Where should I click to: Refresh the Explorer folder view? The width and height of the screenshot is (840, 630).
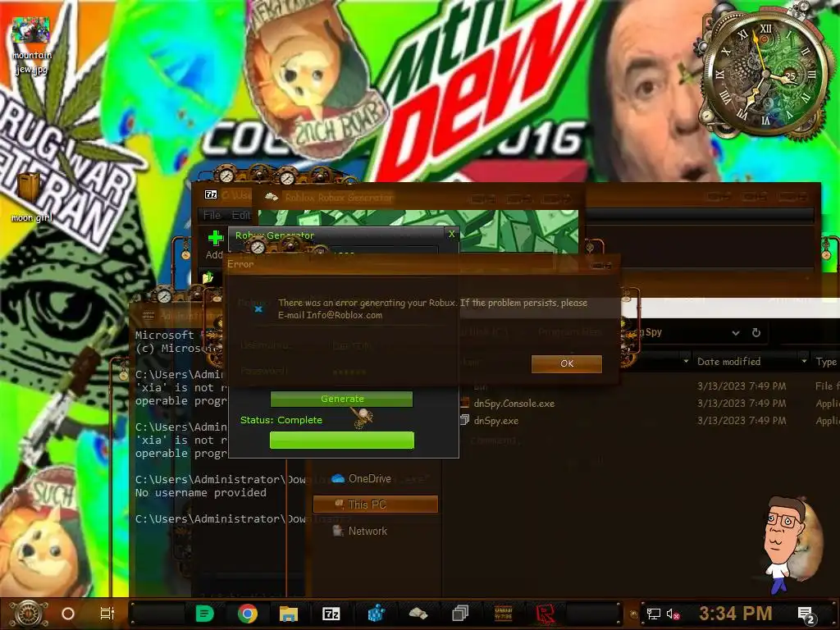coord(756,333)
